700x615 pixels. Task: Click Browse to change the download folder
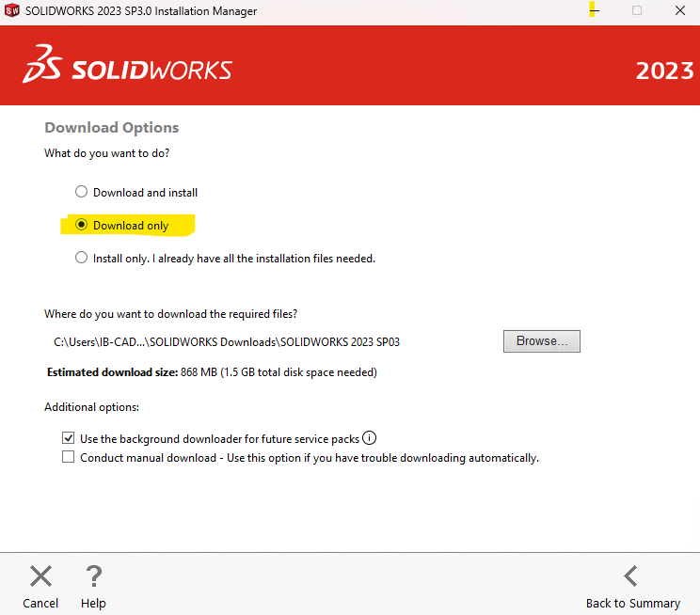[542, 341]
